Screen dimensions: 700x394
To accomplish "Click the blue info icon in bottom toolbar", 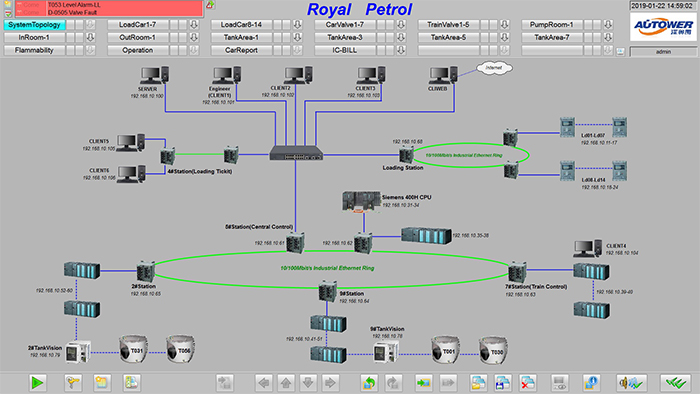I will (592, 382).
